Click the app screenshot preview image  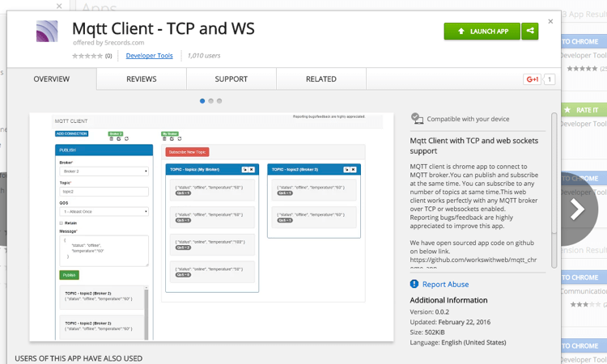point(211,227)
